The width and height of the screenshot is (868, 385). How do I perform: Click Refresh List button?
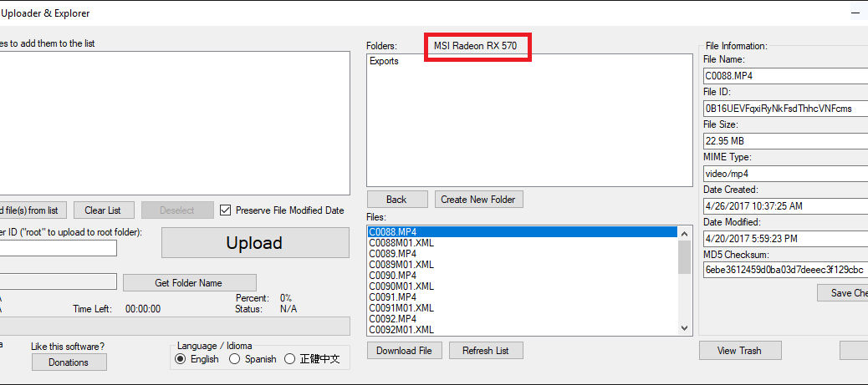[486, 350]
